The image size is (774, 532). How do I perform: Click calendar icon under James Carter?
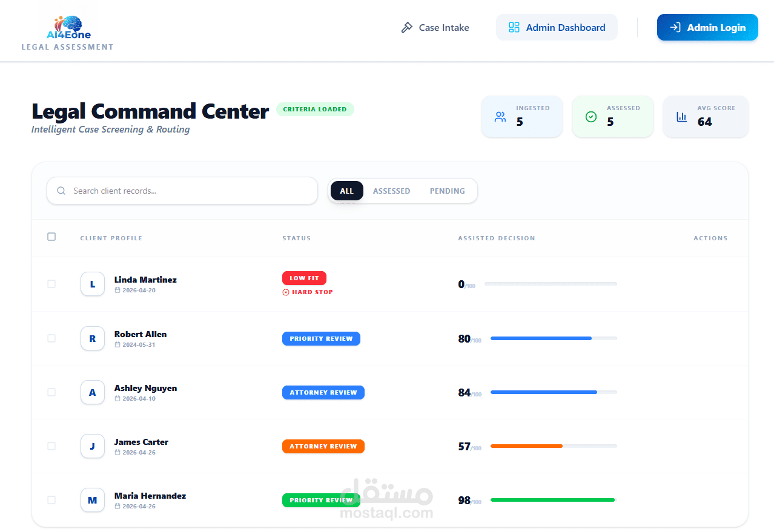[117, 453]
